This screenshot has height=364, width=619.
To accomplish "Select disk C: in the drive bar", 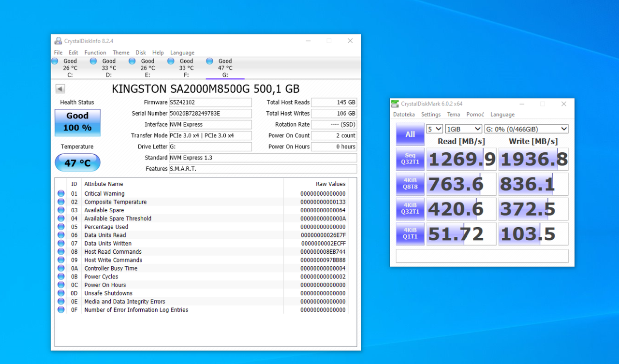I will (70, 68).
